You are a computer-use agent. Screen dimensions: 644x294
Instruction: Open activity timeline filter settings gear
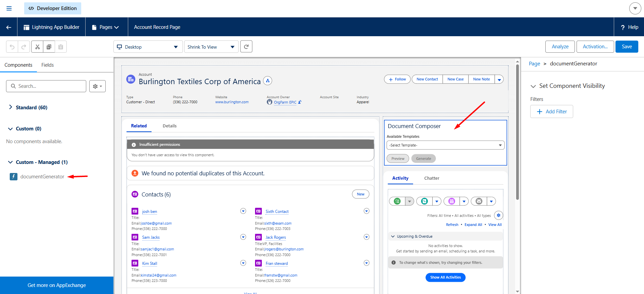coord(498,215)
